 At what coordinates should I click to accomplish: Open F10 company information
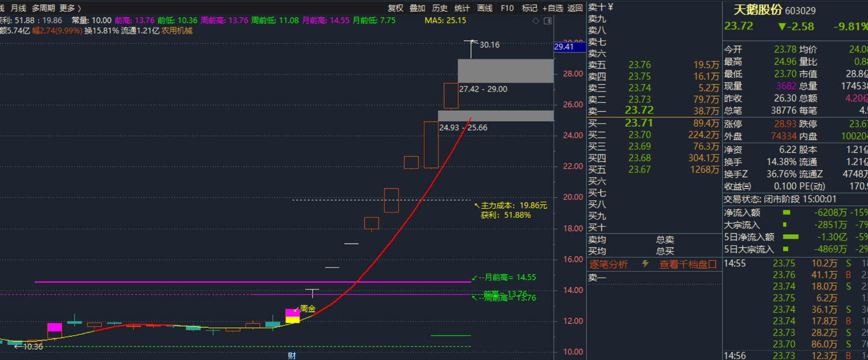[507, 8]
